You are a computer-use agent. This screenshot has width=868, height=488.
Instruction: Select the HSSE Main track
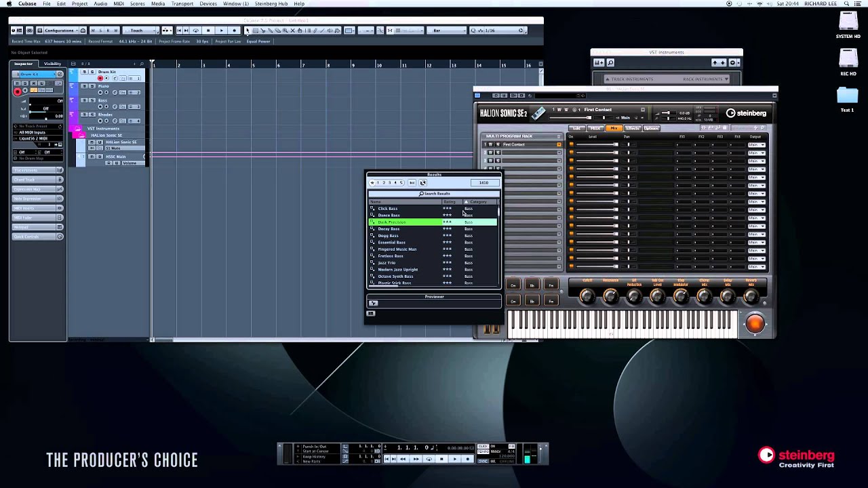click(115, 157)
